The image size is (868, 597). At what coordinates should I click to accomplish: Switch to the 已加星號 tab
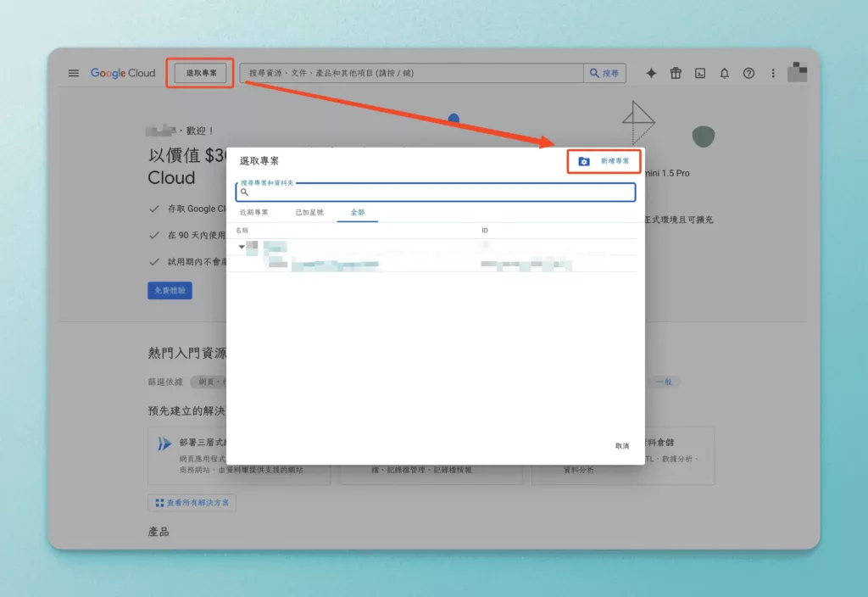(x=309, y=212)
